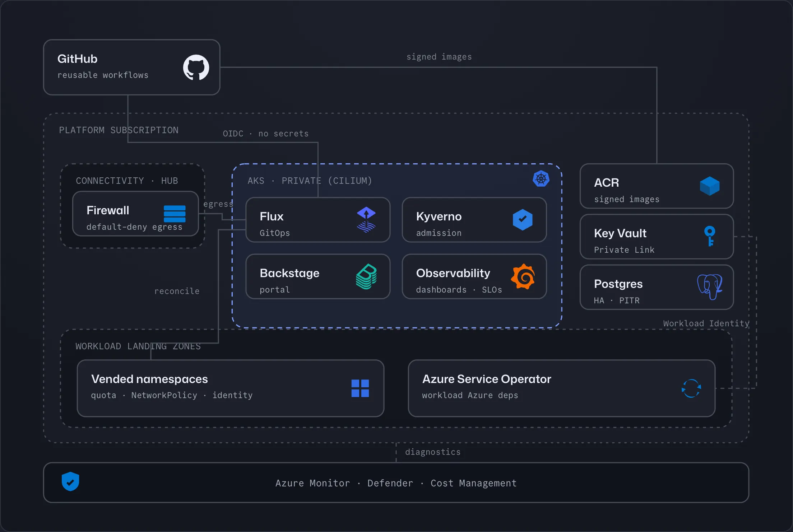Click the 'signed images' connector label at top
This screenshot has height=532, width=793.
[439, 57]
